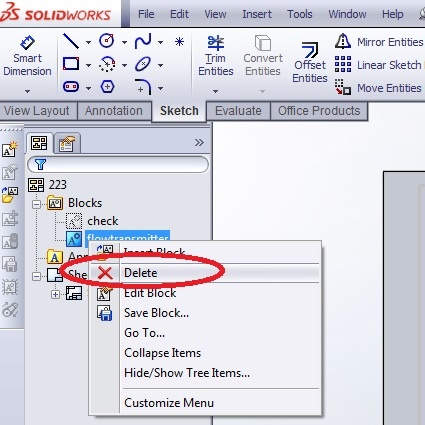This screenshot has width=425, height=425.
Task: Select the Offset Entities tool
Action: pos(310,62)
